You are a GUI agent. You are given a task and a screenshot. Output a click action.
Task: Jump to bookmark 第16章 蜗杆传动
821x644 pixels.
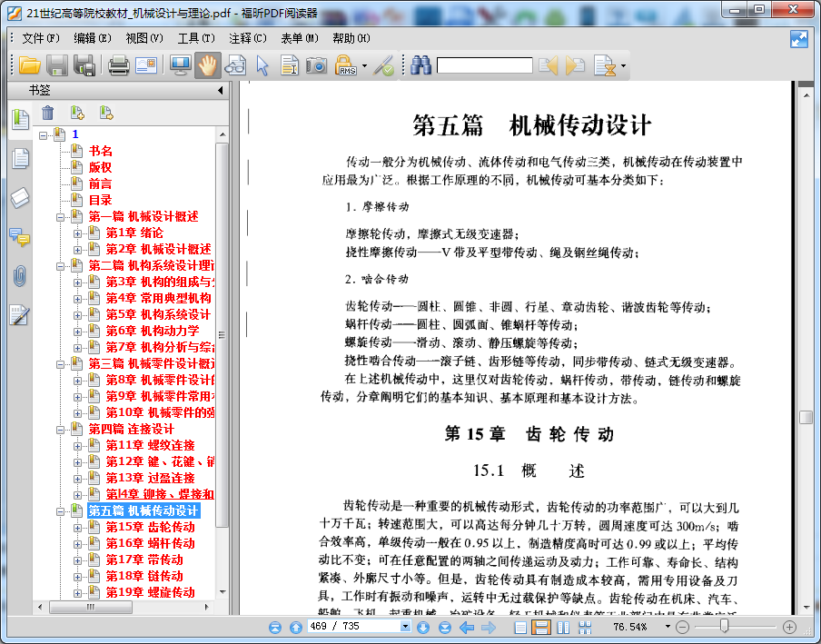(x=150, y=543)
